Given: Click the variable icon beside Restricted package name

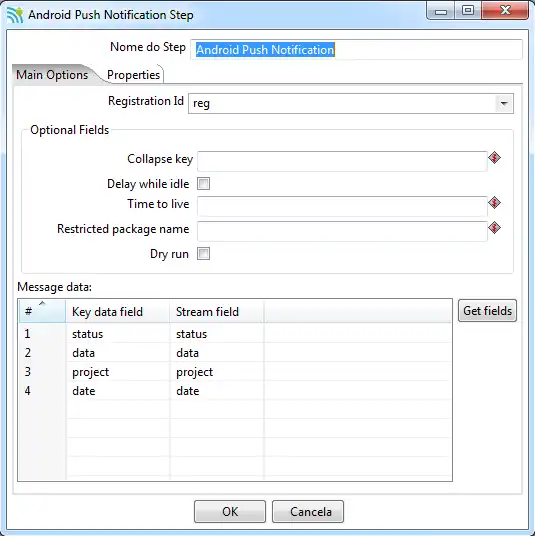Looking at the screenshot, I should click(x=494, y=228).
